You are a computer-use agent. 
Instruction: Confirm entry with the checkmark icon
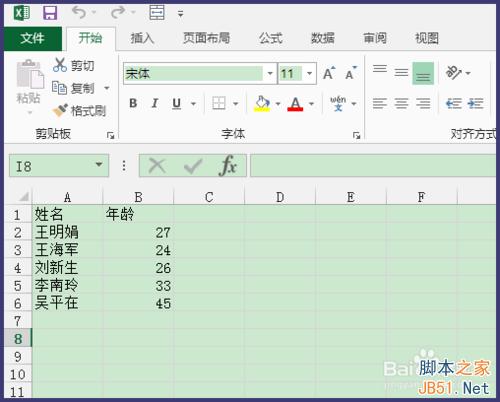(193, 165)
